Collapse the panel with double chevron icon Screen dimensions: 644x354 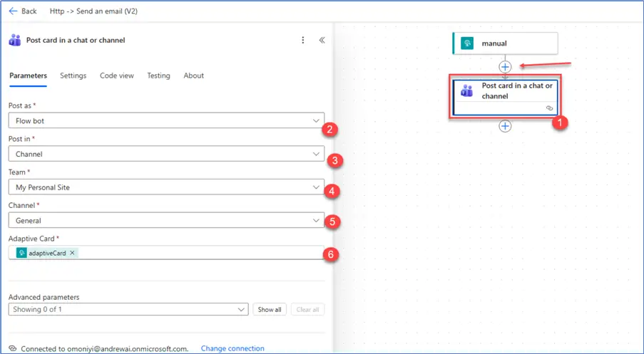tap(322, 40)
